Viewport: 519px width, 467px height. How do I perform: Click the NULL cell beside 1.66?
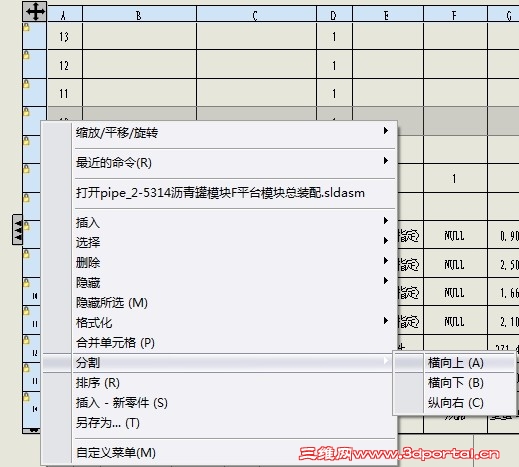tap(455, 292)
